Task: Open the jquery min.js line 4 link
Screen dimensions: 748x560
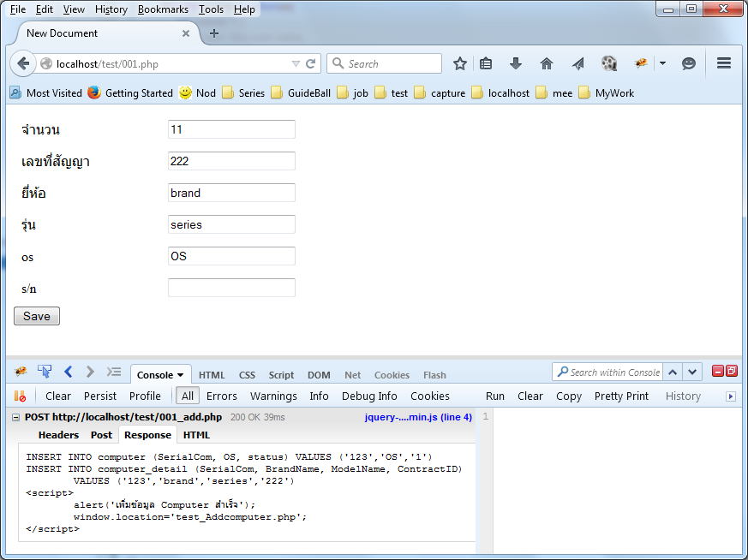Action: (x=417, y=417)
